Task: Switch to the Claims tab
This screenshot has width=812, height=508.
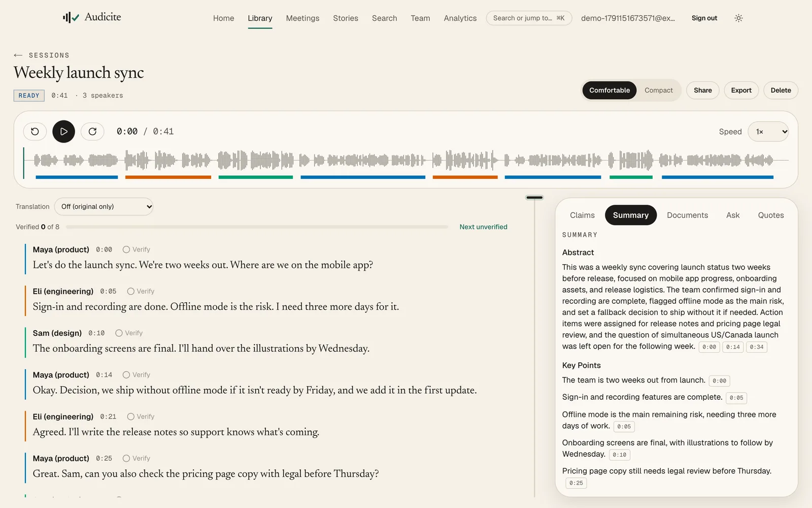Action: (x=582, y=215)
